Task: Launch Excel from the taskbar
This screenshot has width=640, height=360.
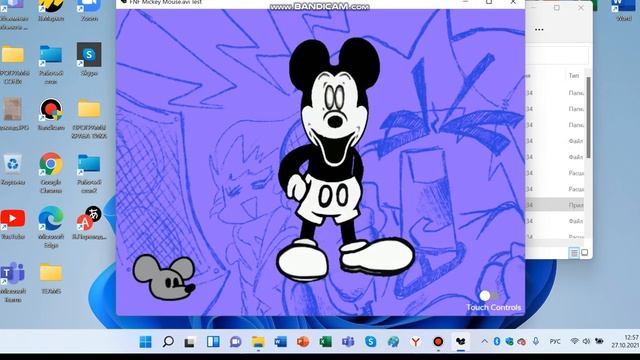Action: pos(325,342)
